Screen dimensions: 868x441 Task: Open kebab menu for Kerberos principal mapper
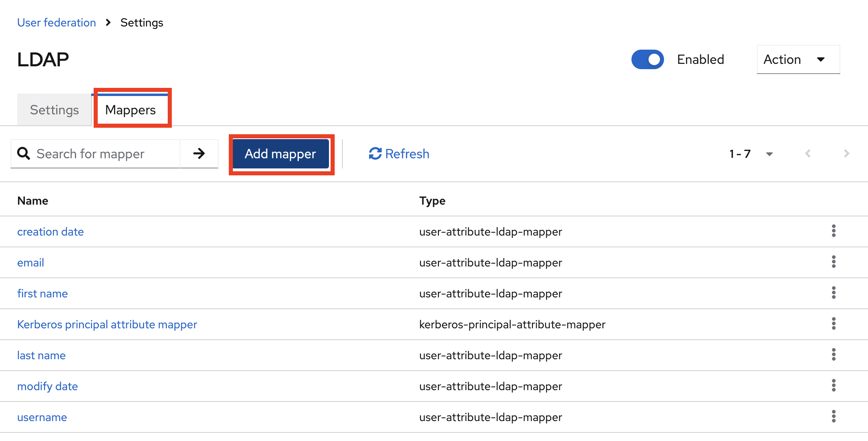point(833,324)
